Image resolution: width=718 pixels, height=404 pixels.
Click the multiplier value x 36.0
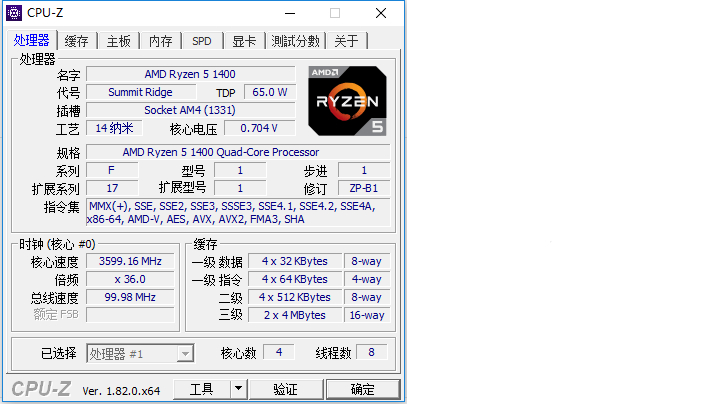[130, 279]
